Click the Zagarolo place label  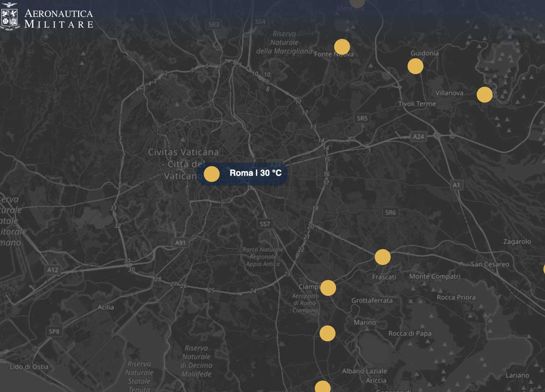[x=517, y=241]
